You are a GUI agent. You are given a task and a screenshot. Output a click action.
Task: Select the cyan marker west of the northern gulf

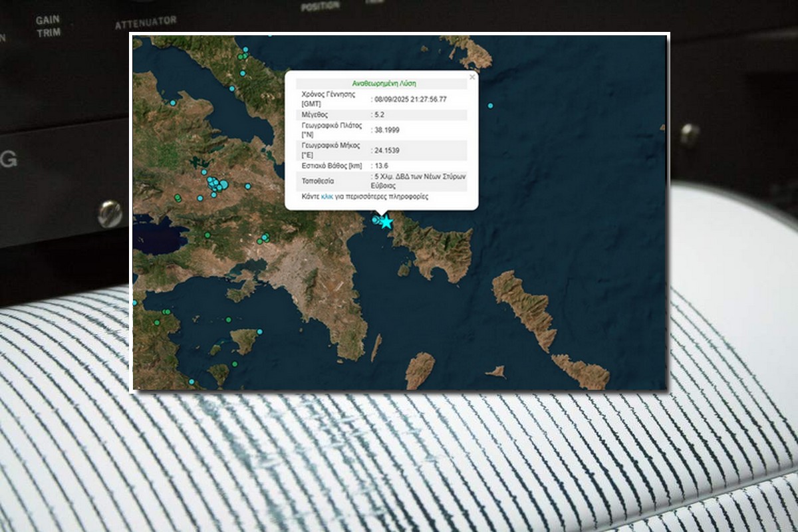click(173, 102)
